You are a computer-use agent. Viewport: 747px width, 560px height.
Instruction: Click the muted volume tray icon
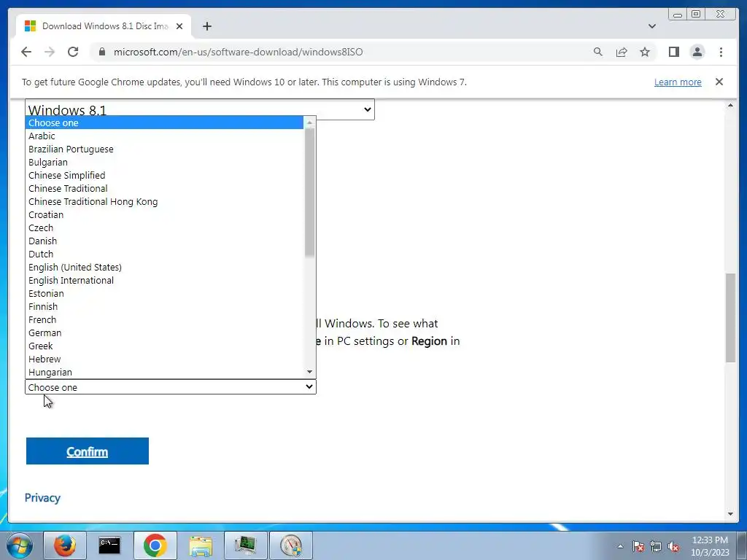pyautogui.click(x=673, y=546)
